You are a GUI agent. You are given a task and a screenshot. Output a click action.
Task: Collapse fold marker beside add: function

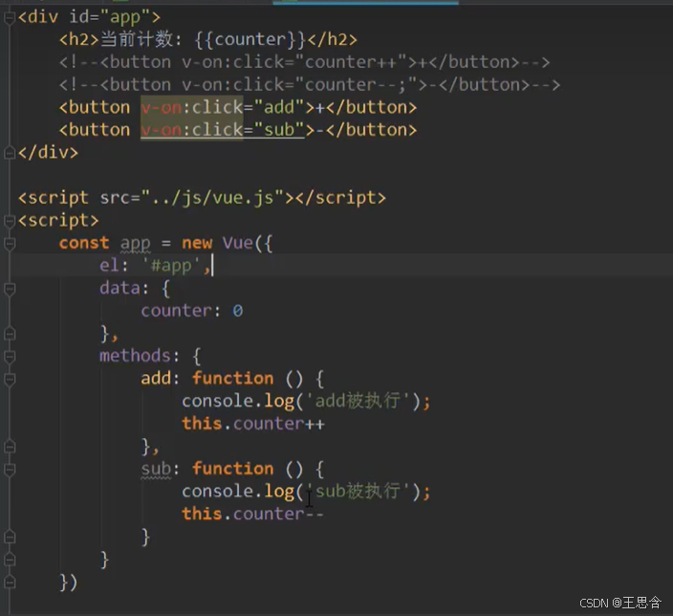pyautogui.click(x=10, y=379)
